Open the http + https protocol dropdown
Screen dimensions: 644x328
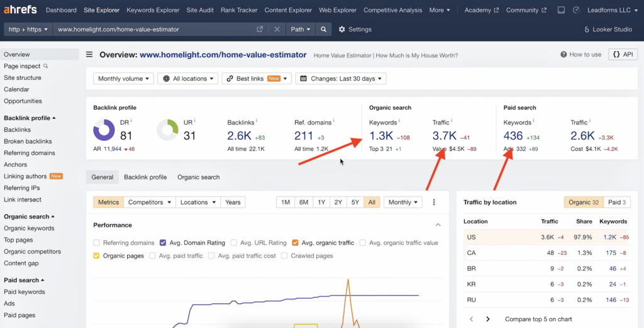(28, 29)
